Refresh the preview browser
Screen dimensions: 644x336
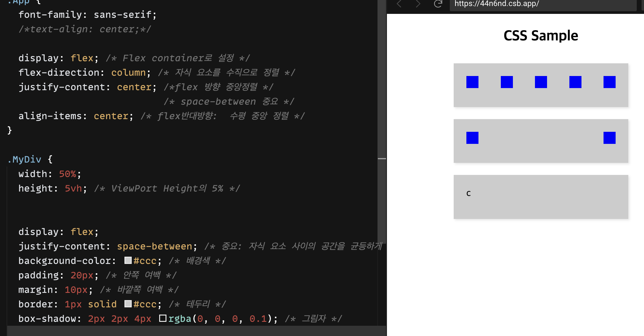point(438,4)
